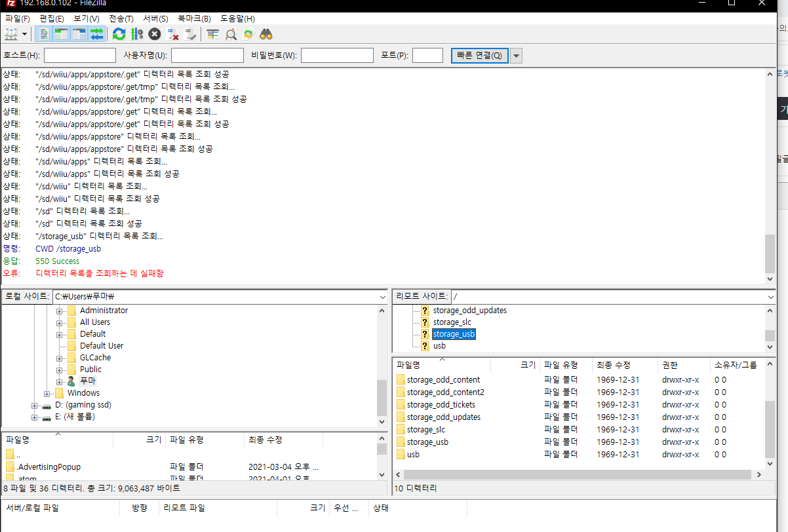Select storage_odd_tickets folder in remote list
Screen dimensions: 788x532
click(441, 405)
